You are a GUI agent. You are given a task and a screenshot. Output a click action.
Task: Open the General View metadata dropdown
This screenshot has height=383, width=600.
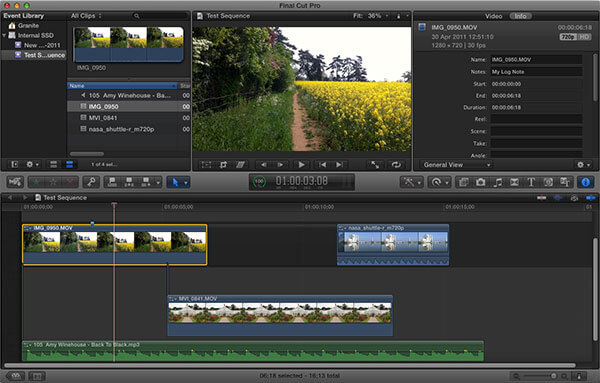pos(457,165)
